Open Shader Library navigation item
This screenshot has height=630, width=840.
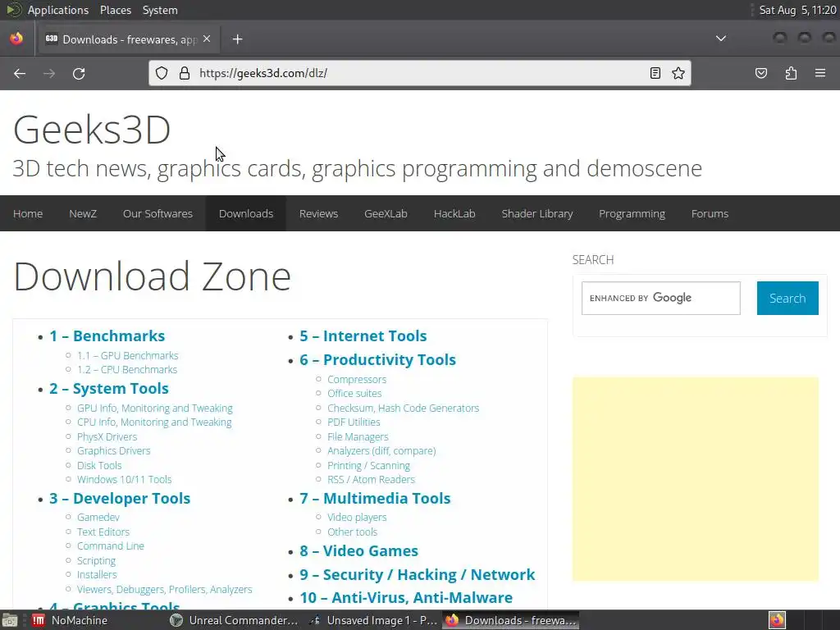(x=537, y=213)
